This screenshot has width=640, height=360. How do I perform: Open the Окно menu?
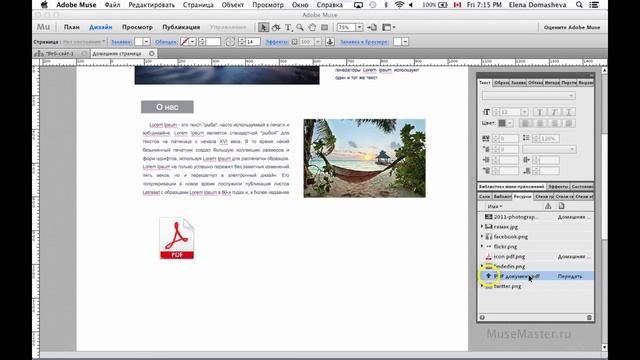(x=300, y=5)
